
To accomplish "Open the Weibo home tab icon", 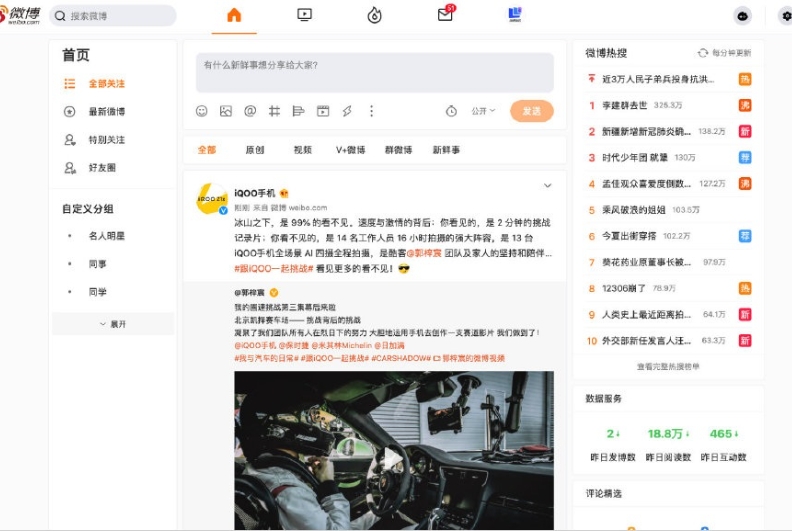I will [234, 15].
